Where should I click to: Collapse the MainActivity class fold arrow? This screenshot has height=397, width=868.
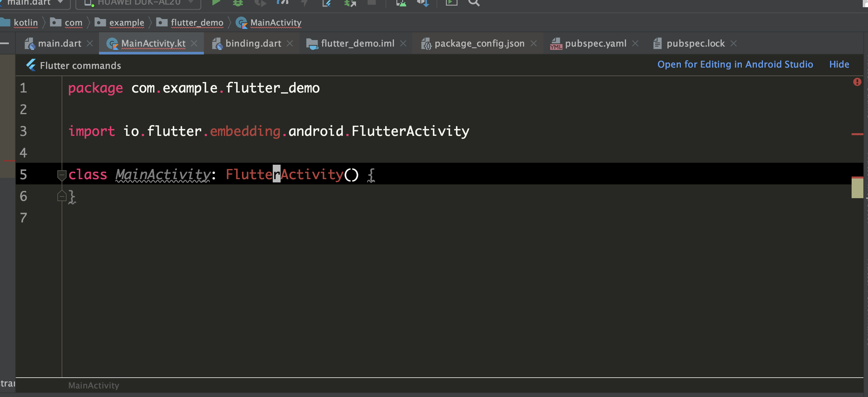(x=62, y=174)
